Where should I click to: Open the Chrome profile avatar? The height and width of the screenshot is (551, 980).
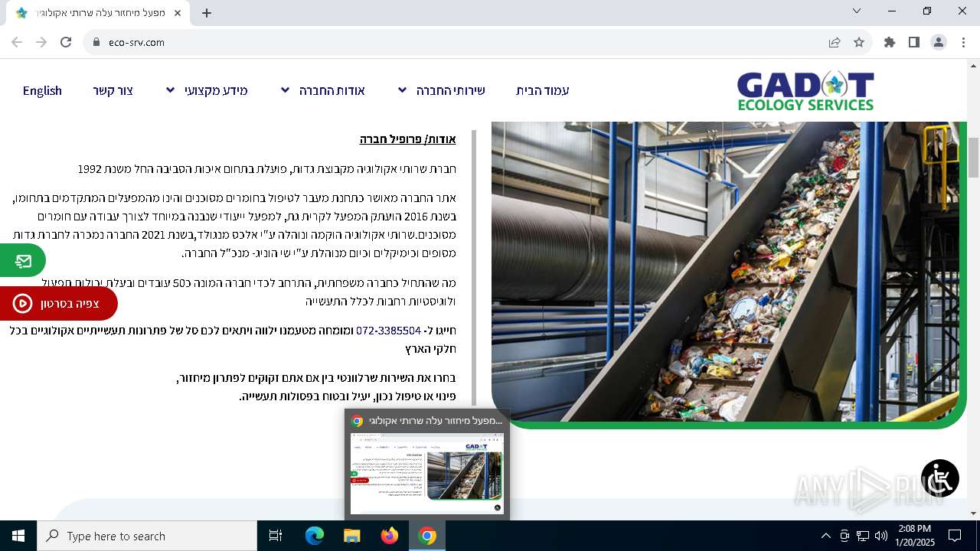click(939, 42)
